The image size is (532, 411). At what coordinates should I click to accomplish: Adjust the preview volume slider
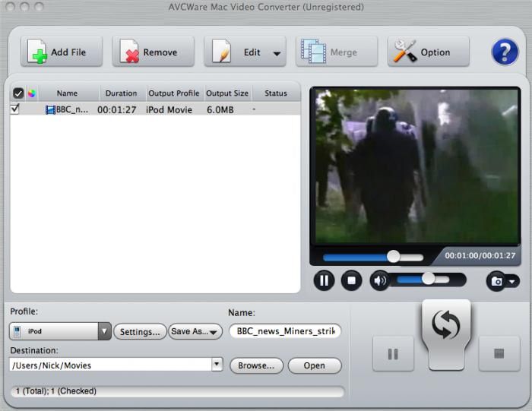point(423,280)
